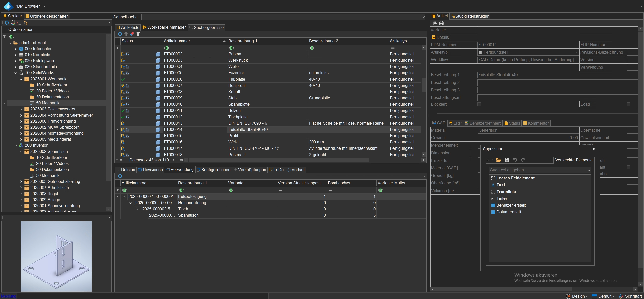Go to last record in the navigator

[181, 160]
